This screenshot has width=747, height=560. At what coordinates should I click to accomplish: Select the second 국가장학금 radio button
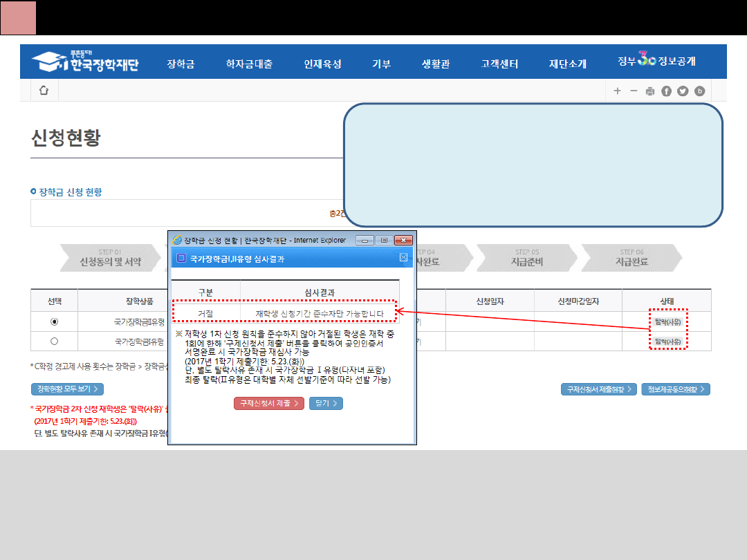point(55,341)
